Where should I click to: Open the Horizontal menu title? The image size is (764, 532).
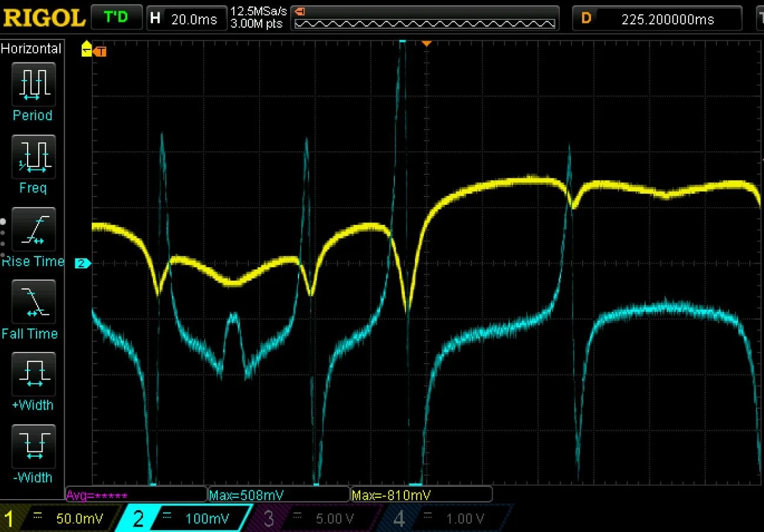point(31,49)
